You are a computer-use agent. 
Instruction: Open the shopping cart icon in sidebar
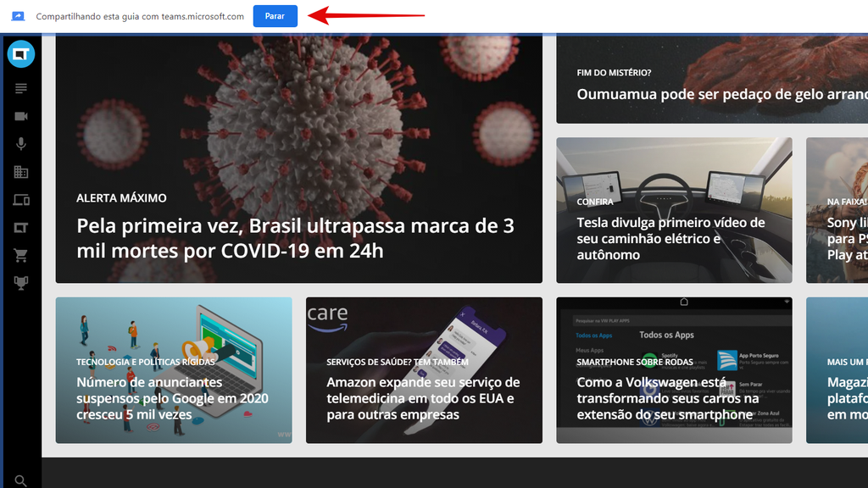(x=21, y=255)
